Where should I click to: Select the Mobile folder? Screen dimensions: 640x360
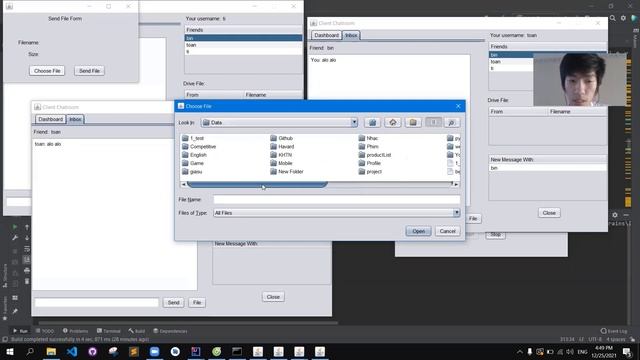[281, 163]
